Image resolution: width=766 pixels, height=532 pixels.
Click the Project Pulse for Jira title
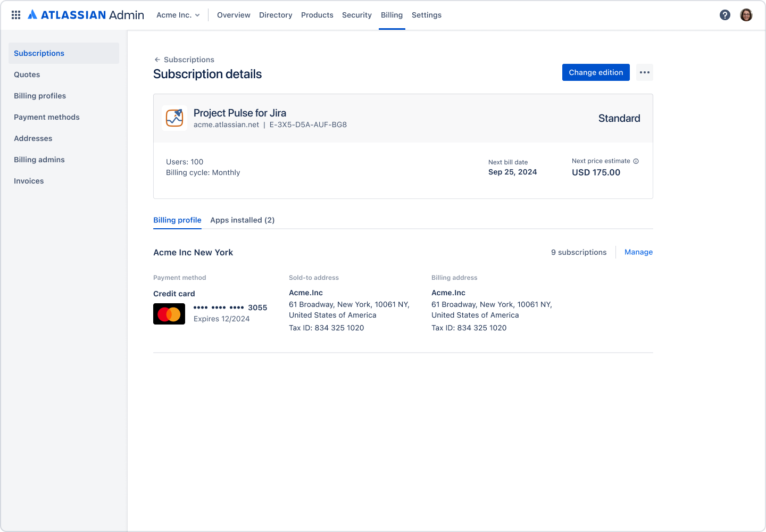coord(240,113)
